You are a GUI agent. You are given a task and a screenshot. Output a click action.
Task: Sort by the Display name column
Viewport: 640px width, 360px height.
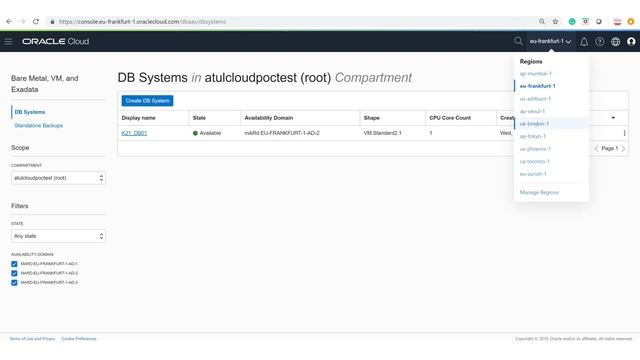[138, 118]
